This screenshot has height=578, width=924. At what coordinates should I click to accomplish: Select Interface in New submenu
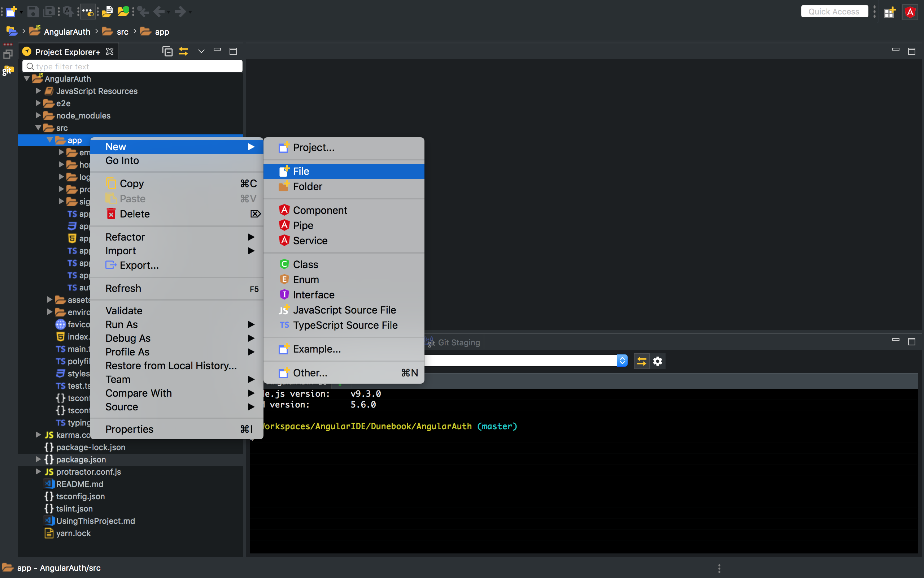pyautogui.click(x=344, y=295)
